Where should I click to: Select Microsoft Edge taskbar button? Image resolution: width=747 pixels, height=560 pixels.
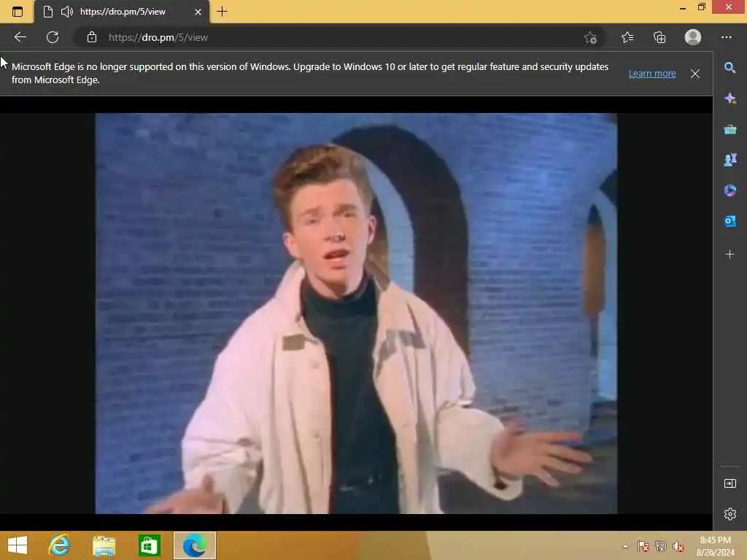[194, 545]
